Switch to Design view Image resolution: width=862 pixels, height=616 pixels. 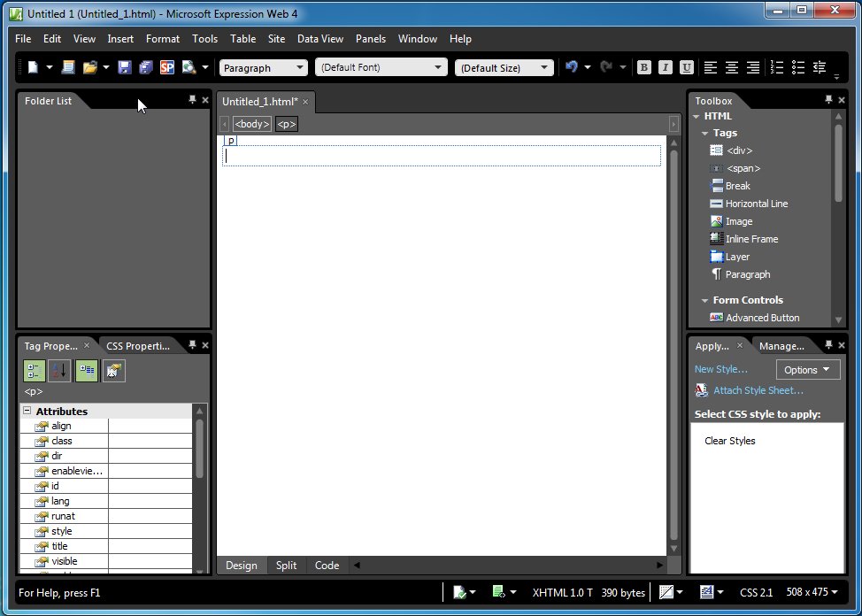coord(242,566)
